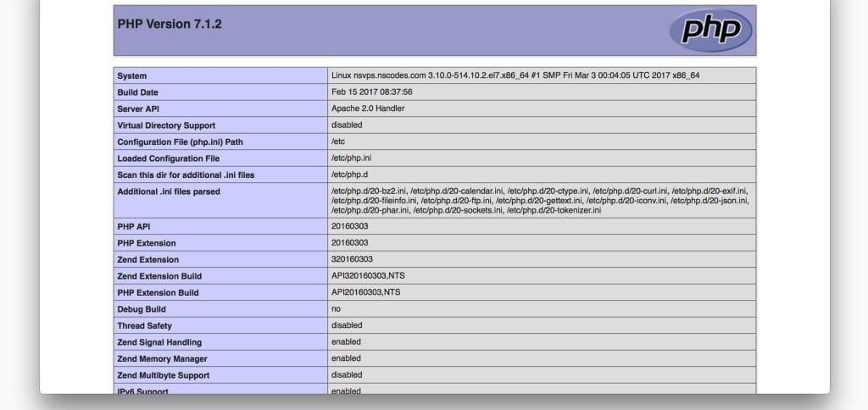
Task: Click the Zend Signal Handling label
Action: click(x=159, y=343)
